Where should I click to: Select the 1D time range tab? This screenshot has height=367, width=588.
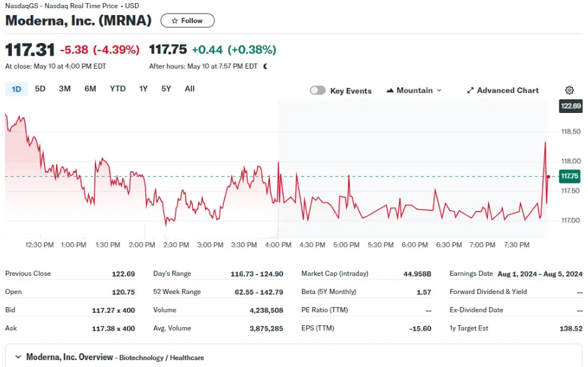tap(16, 89)
